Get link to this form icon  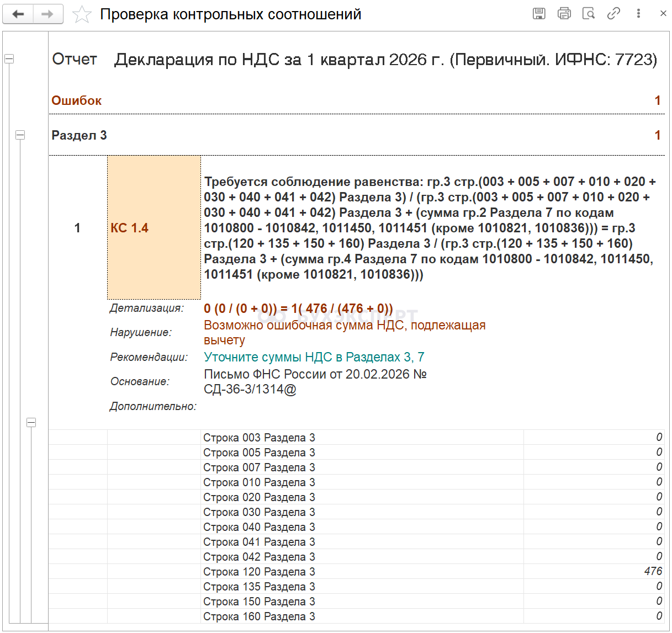(x=613, y=14)
